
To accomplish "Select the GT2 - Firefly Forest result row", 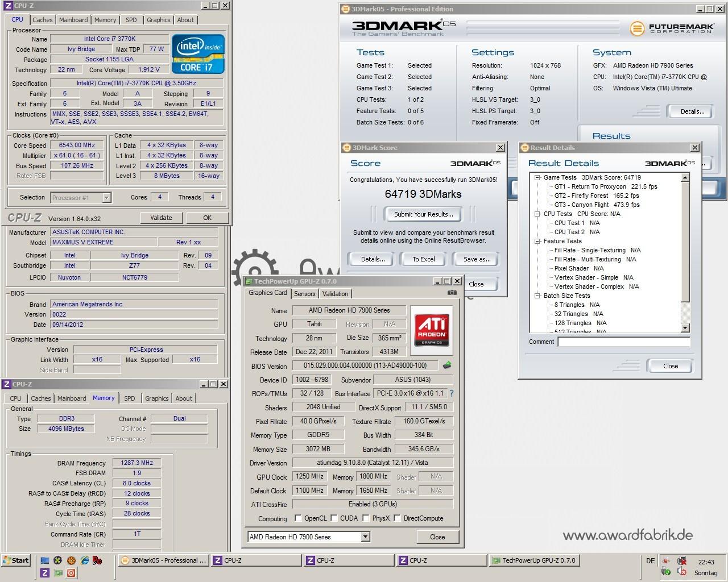I will click(597, 196).
